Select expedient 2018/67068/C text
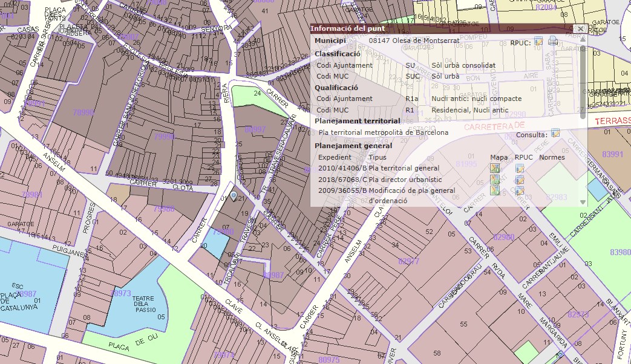This screenshot has width=631, height=364. (342, 180)
